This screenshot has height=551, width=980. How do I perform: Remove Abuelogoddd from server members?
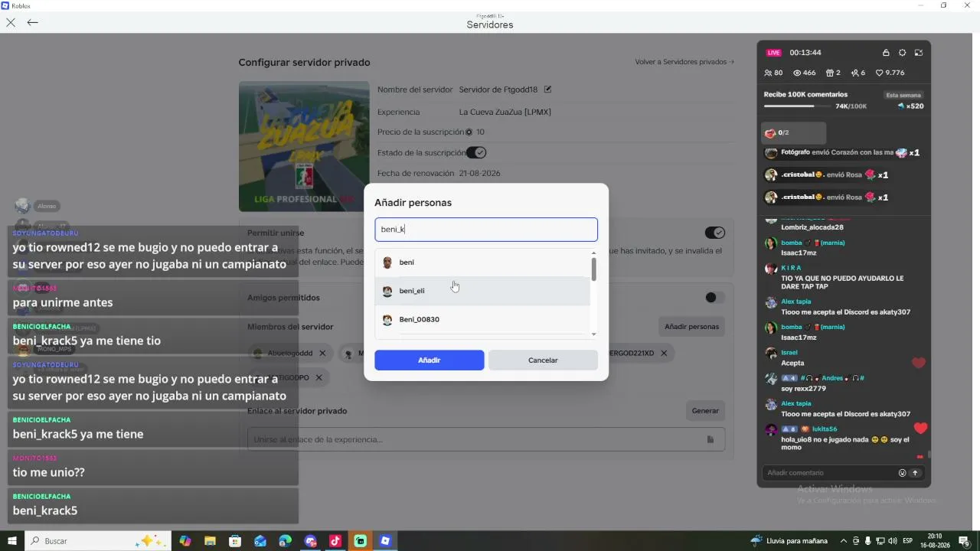322,353
